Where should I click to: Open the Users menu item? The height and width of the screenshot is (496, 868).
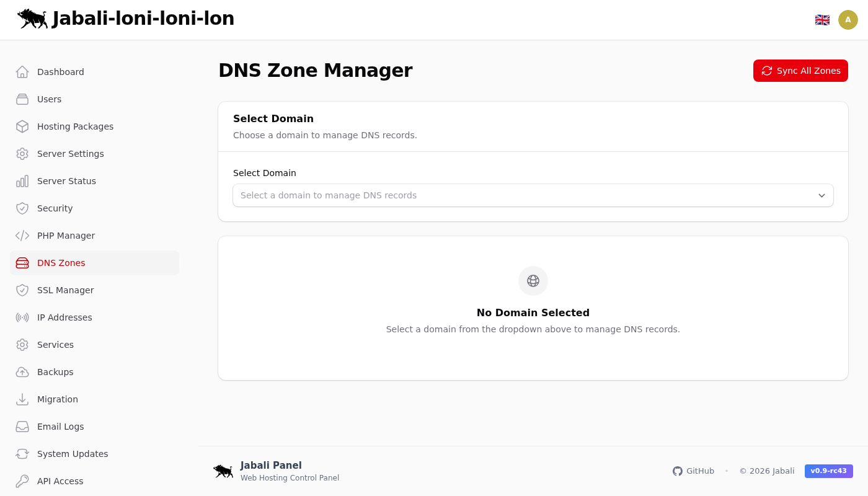[x=50, y=99]
